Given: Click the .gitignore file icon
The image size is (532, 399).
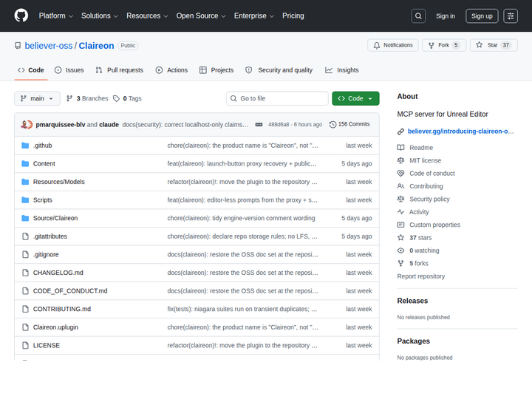Looking at the screenshot, I should [x=25, y=254].
